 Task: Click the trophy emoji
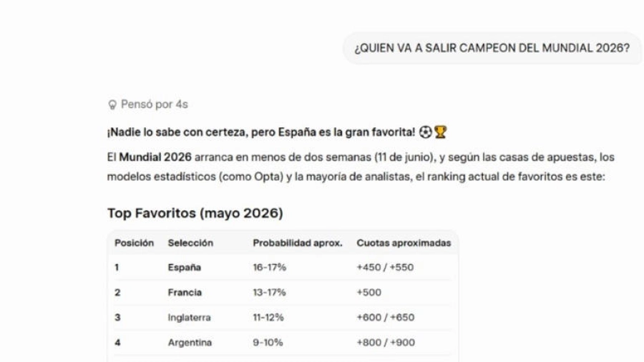point(440,132)
